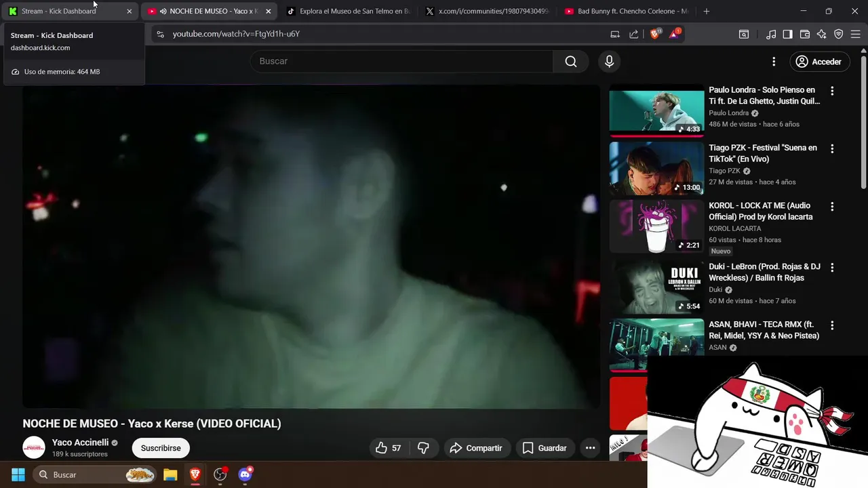This screenshot has width=868, height=488.
Task: Switch to Bad Bunny ft. Chencho Corleone tab
Action: click(625, 12)
